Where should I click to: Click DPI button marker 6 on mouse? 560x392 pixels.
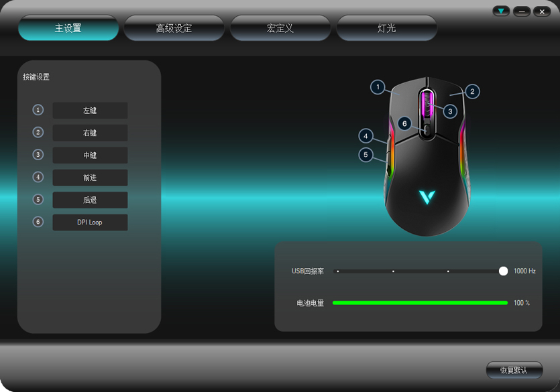(404, 123)
